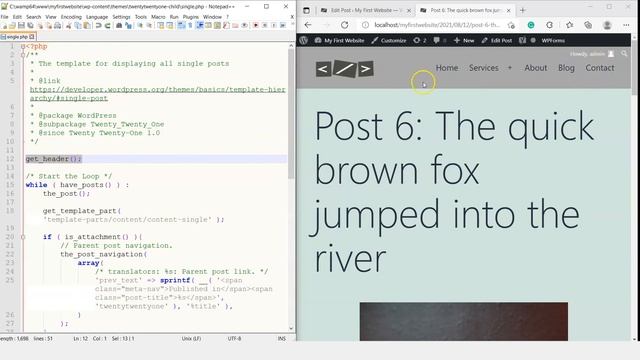Open the browser Collections icon

[x=588, y=25]
